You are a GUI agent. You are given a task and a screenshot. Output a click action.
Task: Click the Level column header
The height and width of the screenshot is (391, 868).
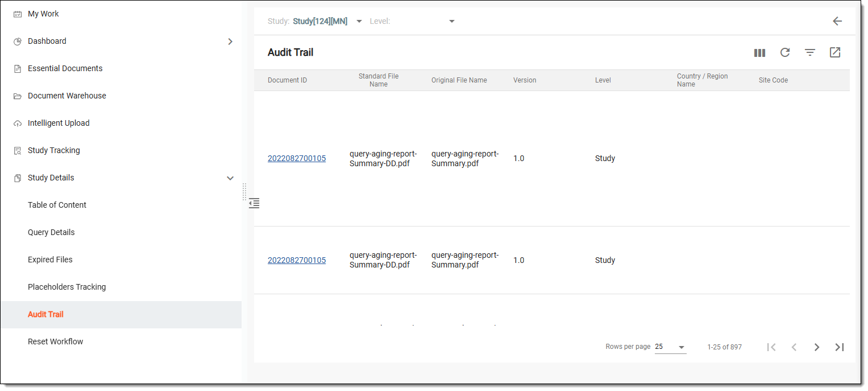click(x=603, y=80)
